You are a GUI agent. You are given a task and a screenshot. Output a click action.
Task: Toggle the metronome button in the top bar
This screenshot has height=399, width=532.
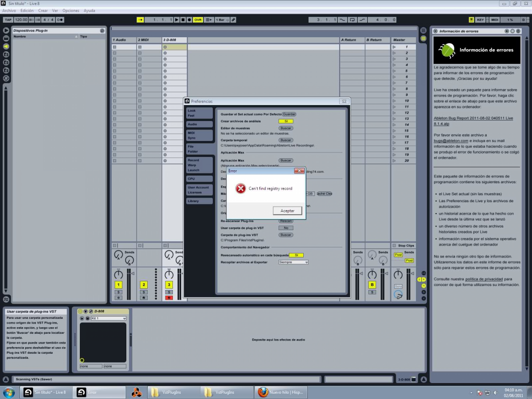(60, 20)
